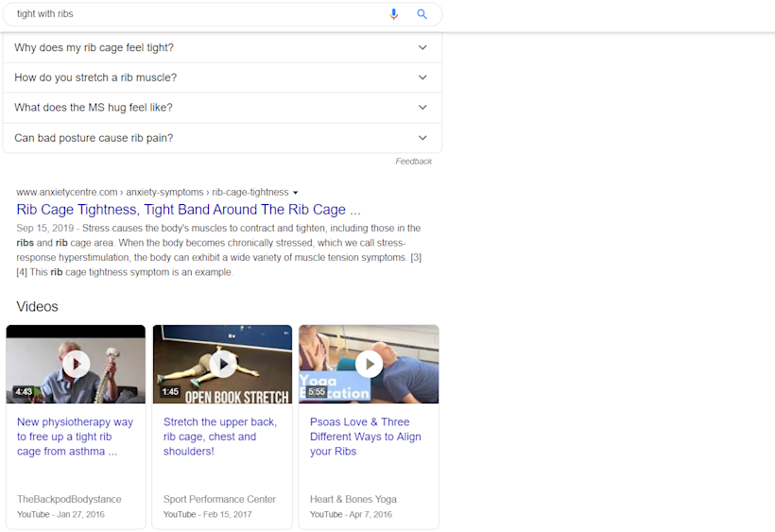
Task: Click 'Heart & Bones Yoga' channel name
Action: pos(353,499)
